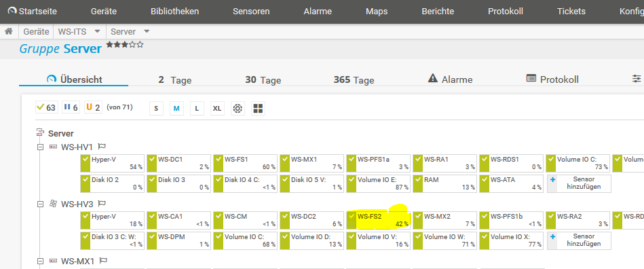Open the WS-ITS breadcrumb dropdown arrow
This screenshot has width=644, height=269.
coord(97,31)
